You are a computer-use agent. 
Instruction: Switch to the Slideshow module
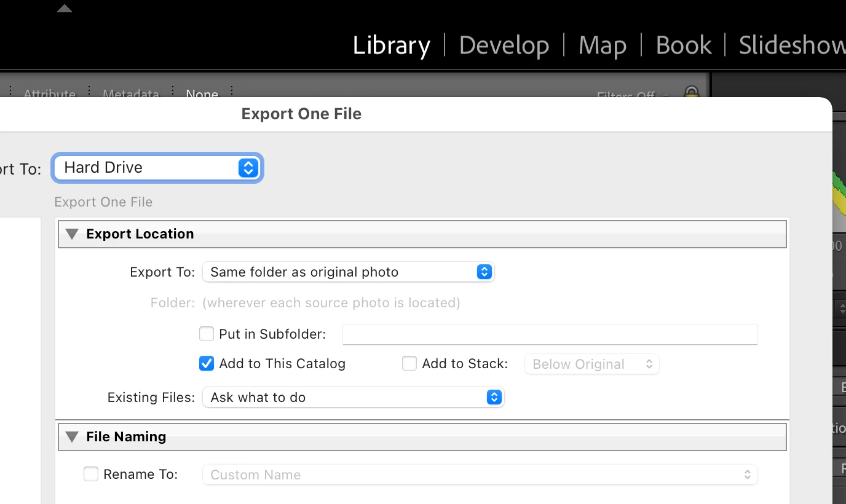point(792,46)
